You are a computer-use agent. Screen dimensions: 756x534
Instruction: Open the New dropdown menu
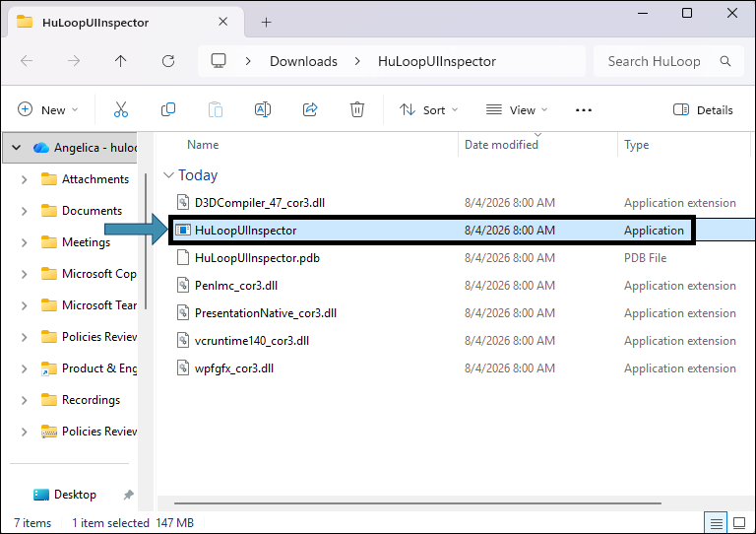pyautogui.click(x=47, y=110)
